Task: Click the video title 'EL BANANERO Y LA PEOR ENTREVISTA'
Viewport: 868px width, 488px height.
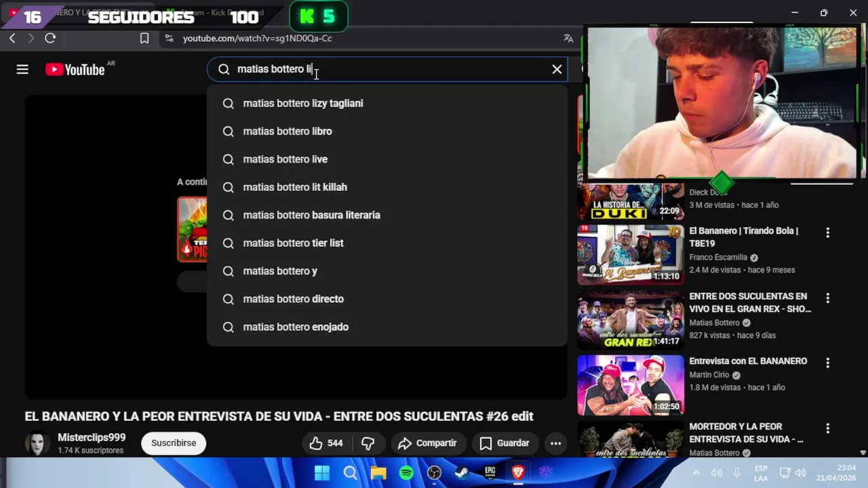Action: (x=279, y=416)
